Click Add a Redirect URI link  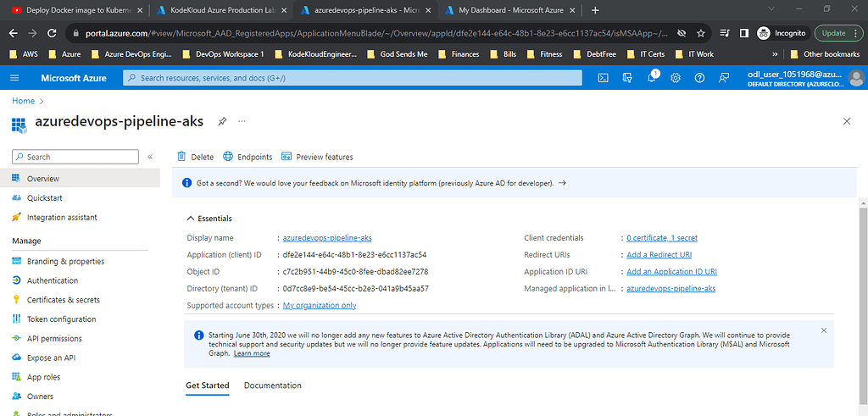coord(659,255)
